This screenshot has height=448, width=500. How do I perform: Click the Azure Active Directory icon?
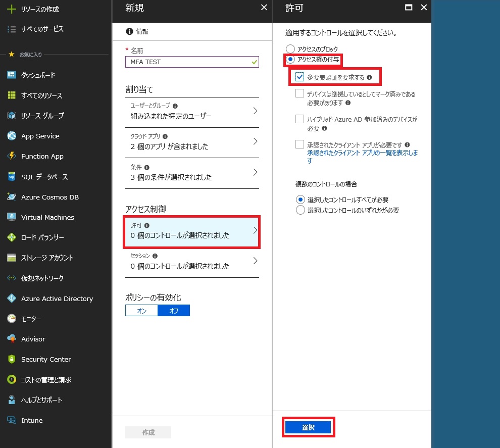point(12,298)
